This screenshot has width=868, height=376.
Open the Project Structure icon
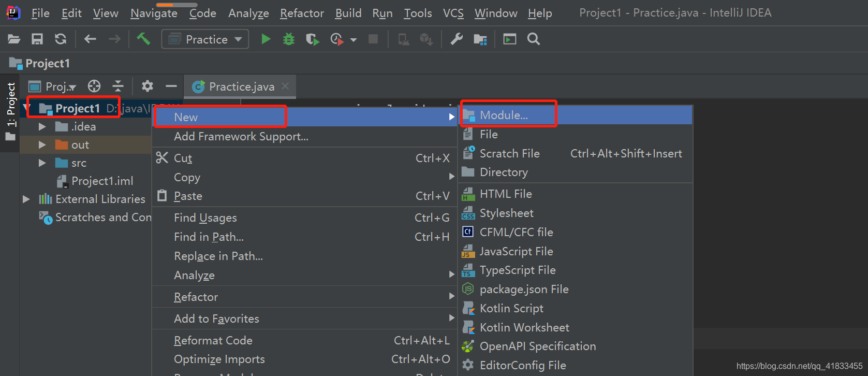(480, 39)
